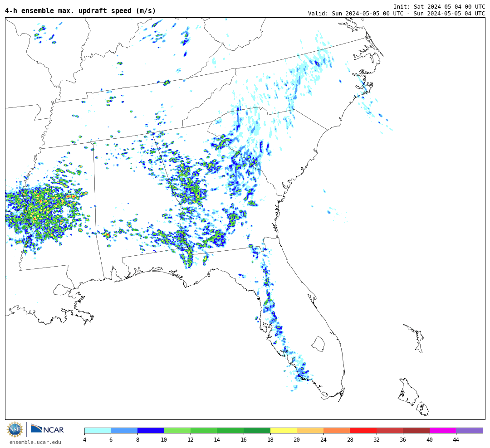
Task: Open the ensemble.ucar.edu link text
Action: [x=35, y=443]
